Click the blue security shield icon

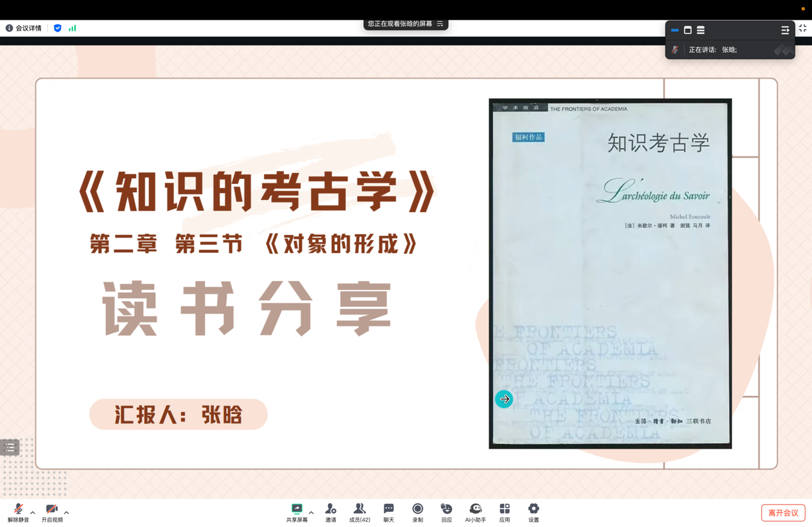[x=58, y=28]
